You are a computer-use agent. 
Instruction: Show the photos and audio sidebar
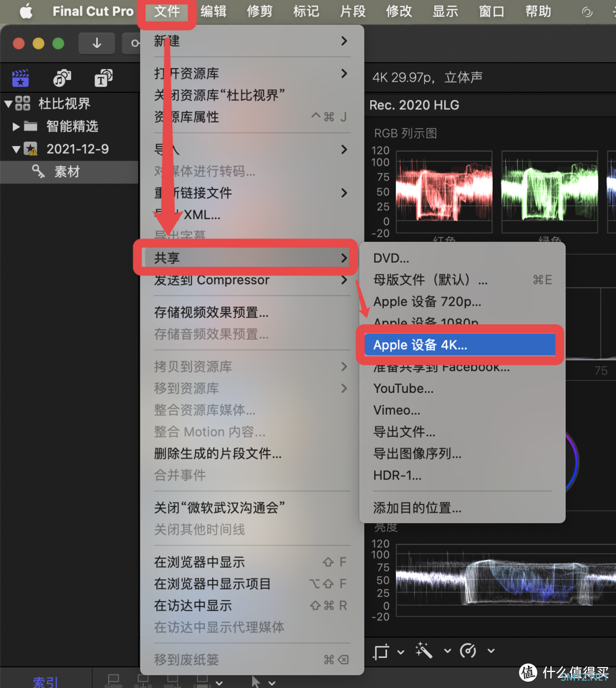pos(62,78)
